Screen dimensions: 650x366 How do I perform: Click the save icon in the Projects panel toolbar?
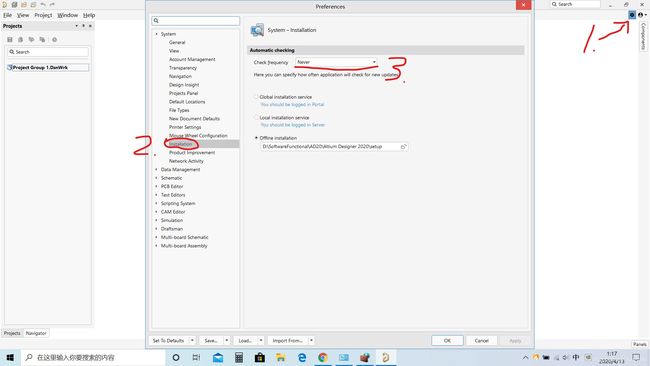[x=10, y=39]
